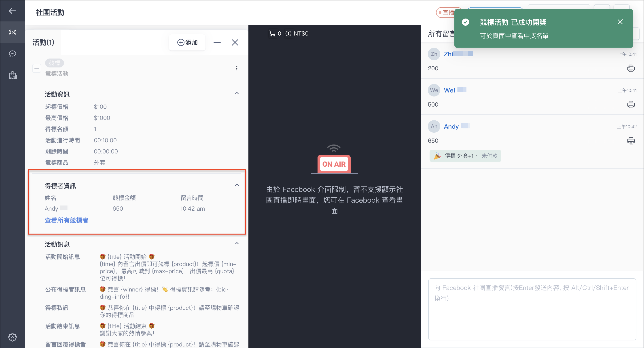Click Zh avatar in comments
This screenshot has height=348, width=644.
[434, 54]
